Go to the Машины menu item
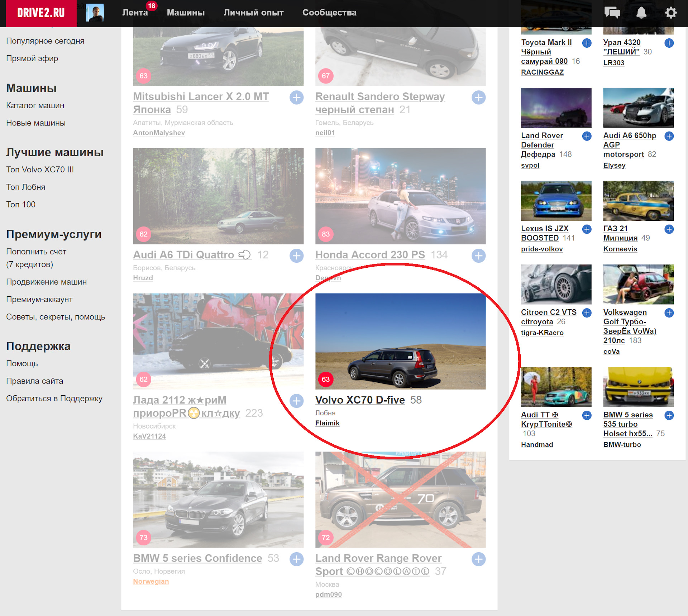The width and height of the screenshot is (688, 616). point(186,13)
